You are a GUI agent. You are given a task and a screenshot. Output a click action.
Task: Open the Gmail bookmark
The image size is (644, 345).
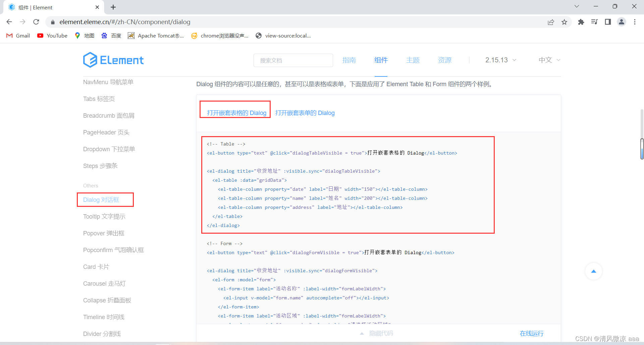pyautogui.click(x=18, y=36)
